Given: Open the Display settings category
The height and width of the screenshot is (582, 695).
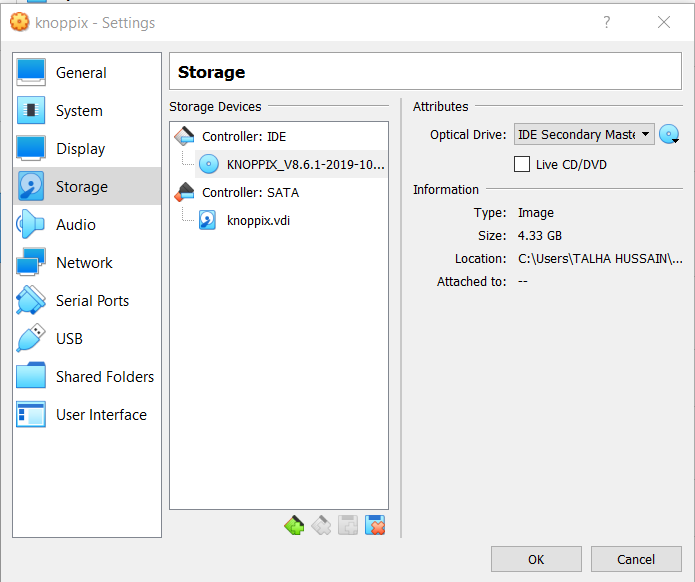Looking at the screenshot, I should [x=80, y=149].
